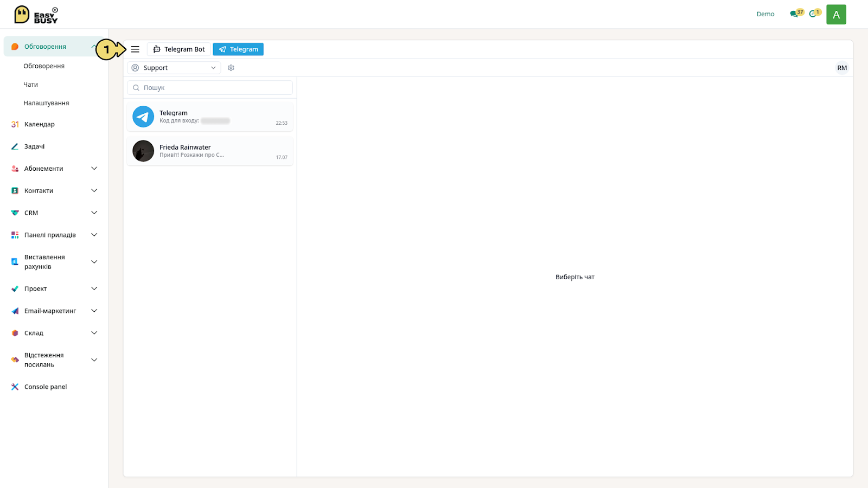Click the "Код для входу:" message preview
The width and height of the screenshot is (868, 488).
[179, 121]
